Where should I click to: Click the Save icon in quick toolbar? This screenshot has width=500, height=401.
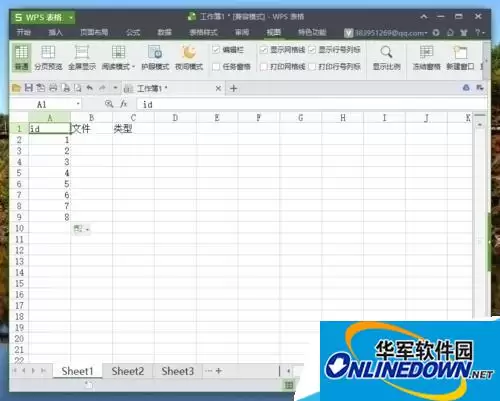[29, 88]
